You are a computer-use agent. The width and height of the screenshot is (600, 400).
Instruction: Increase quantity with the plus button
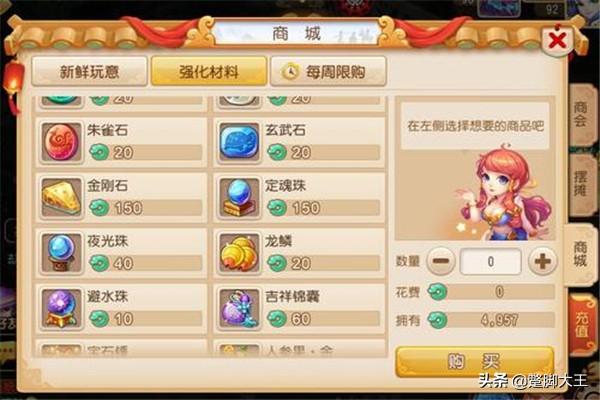(542, 261)
